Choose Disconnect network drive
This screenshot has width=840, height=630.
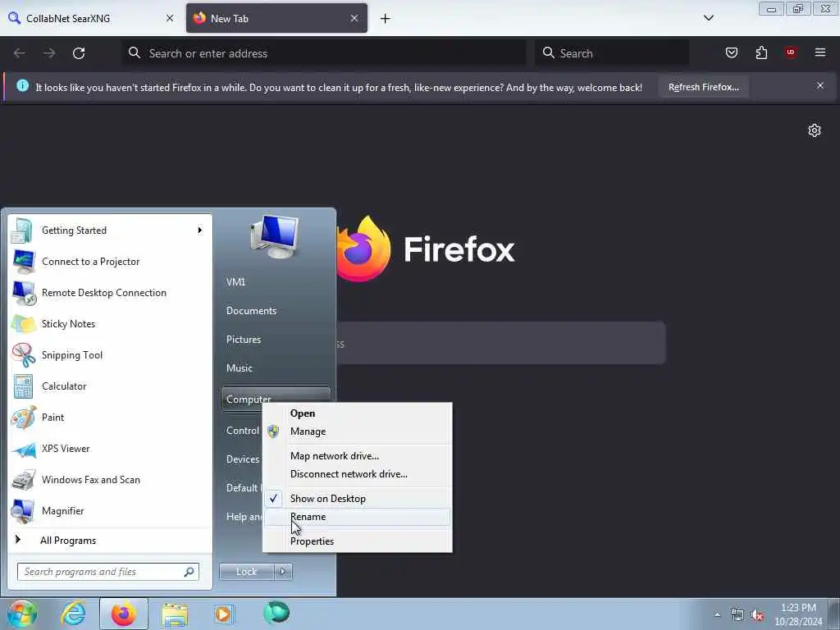(358, 474)
